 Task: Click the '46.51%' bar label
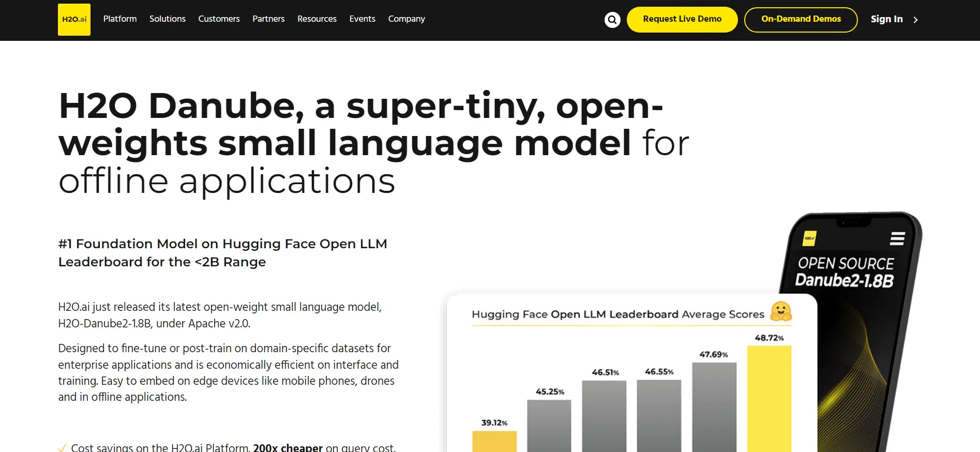coord(605,372)
